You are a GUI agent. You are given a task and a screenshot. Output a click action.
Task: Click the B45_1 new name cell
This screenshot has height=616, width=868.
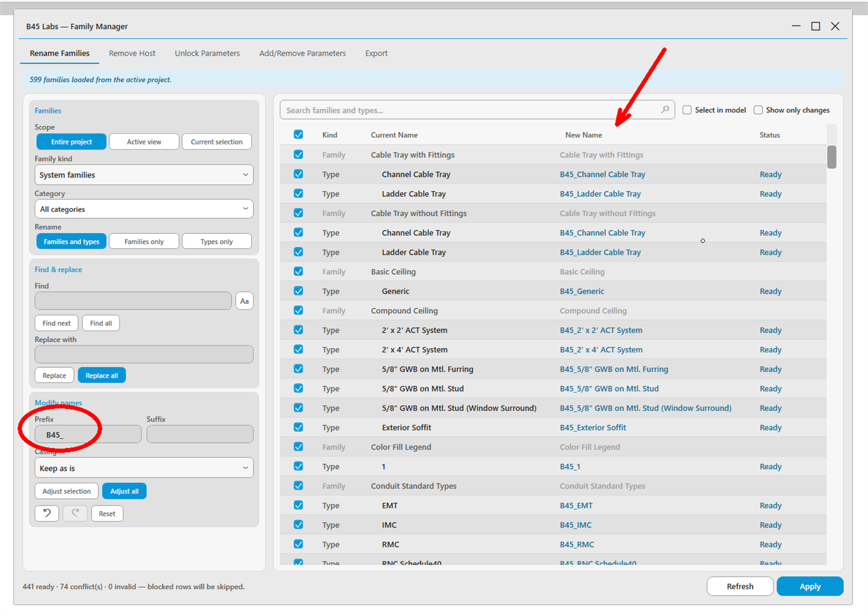570,466
